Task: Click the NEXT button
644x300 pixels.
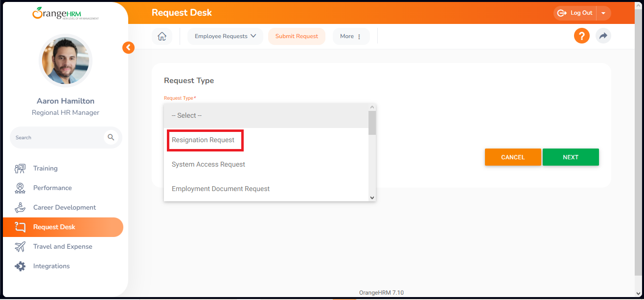Action: 571,157
